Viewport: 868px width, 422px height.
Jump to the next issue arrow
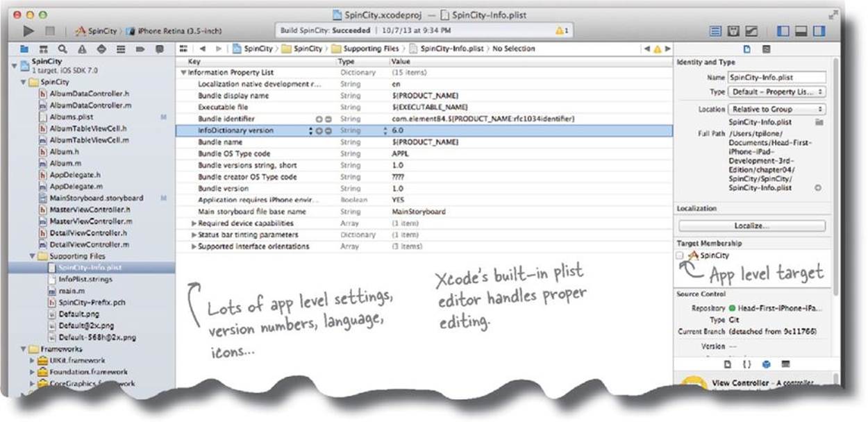[667, 49]
